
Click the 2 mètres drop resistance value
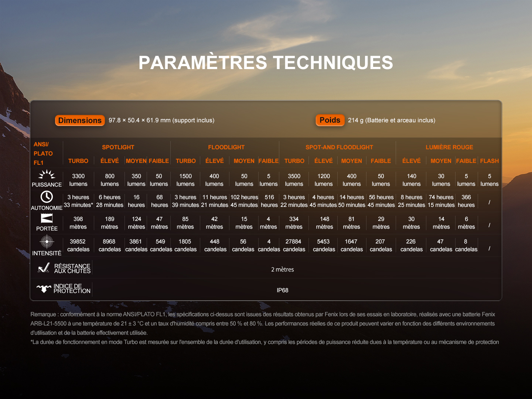(283, 269)
